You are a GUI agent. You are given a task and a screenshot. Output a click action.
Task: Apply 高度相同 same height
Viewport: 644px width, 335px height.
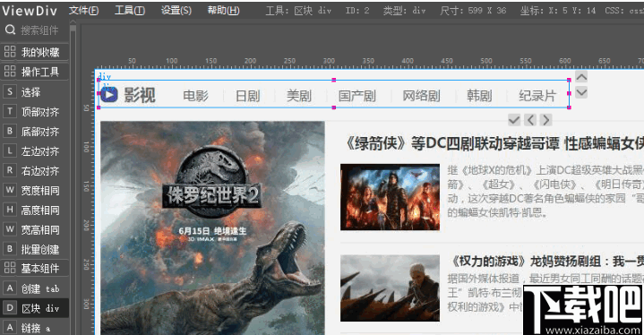[35, 210]
